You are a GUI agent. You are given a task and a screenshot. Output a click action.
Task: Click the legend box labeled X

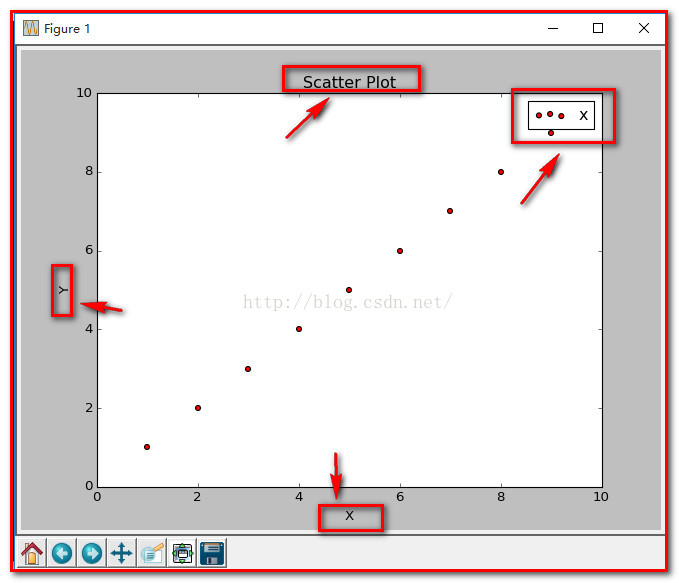[x=561, y=116]
